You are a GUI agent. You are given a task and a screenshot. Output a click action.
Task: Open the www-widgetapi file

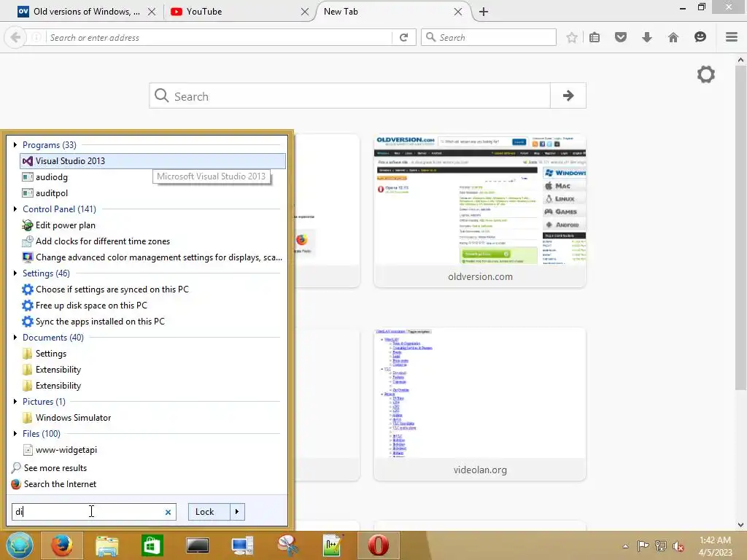[x=60, y=449]
